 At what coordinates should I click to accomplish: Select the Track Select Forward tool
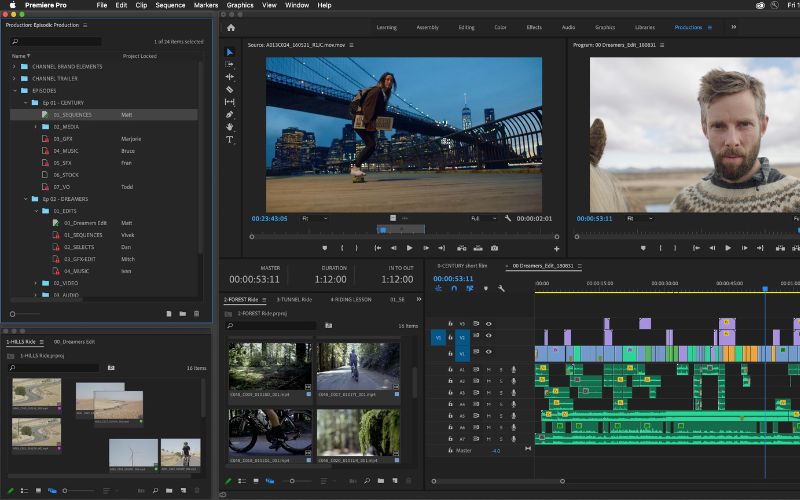pyautogui.click(x=230, y=64)
